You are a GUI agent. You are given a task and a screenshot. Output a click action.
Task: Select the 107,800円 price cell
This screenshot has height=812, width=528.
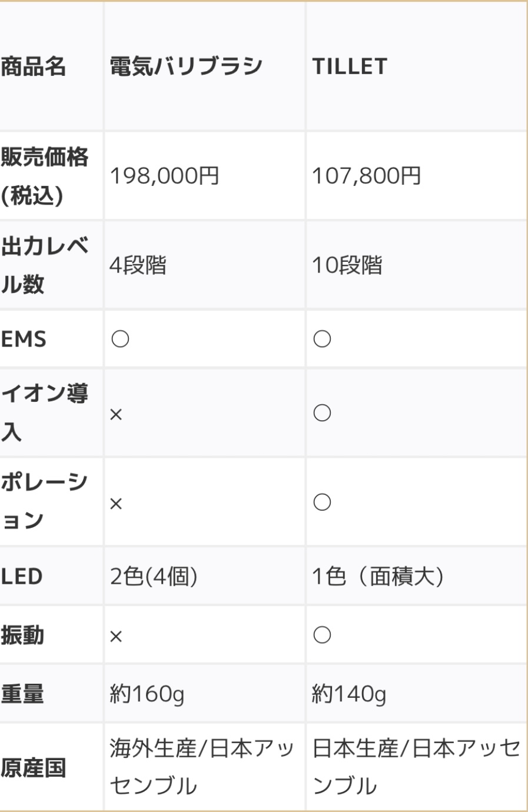366,176
